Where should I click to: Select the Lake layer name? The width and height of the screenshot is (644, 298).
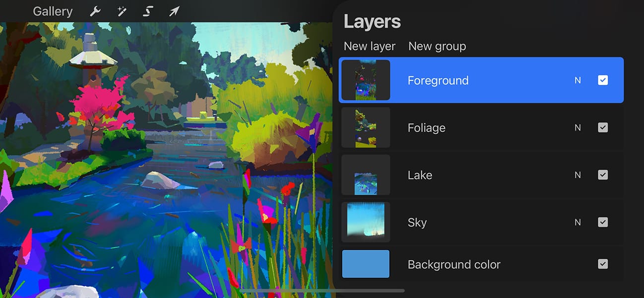tap(420, 175)
